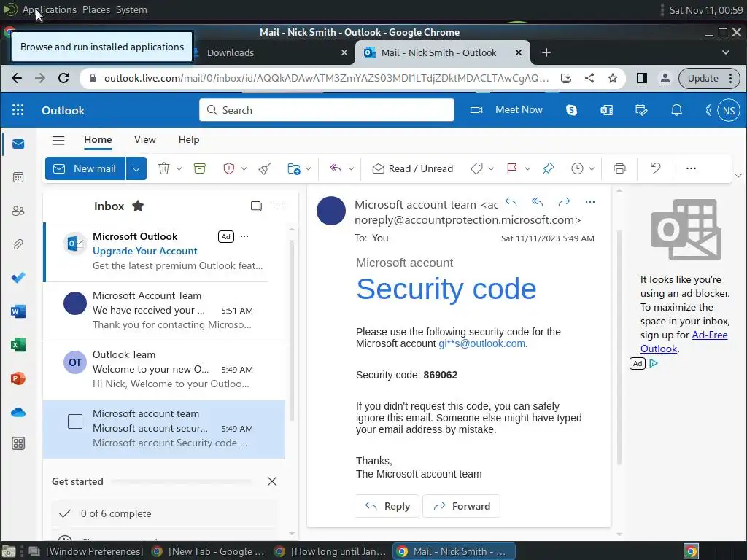Toggle Chrome side panel
The image size is (747, 560).
point(642,78)
